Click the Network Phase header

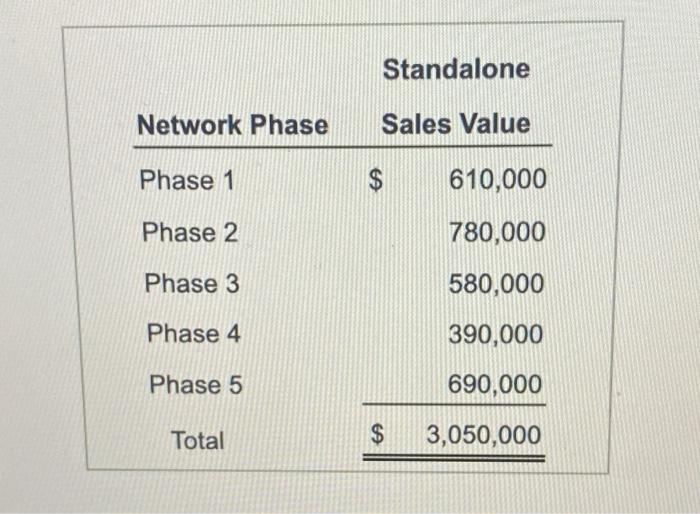point(233,125)
